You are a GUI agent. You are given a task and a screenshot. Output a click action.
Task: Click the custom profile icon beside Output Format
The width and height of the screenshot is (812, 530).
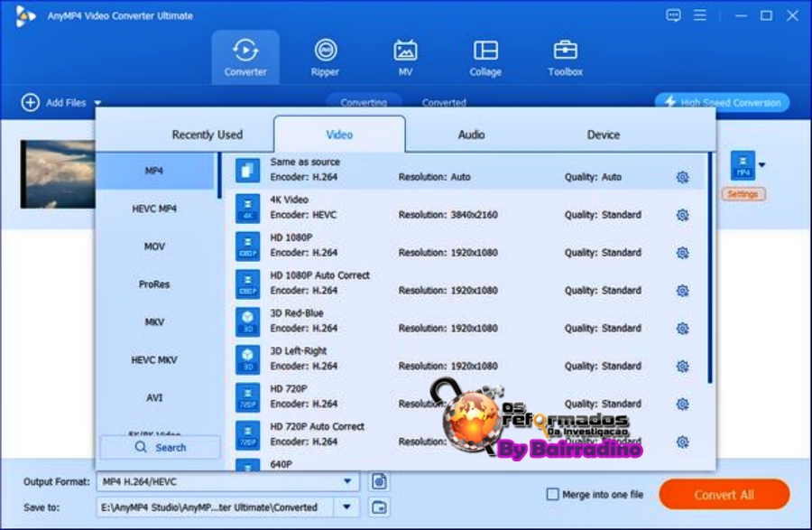pos(379,481)
